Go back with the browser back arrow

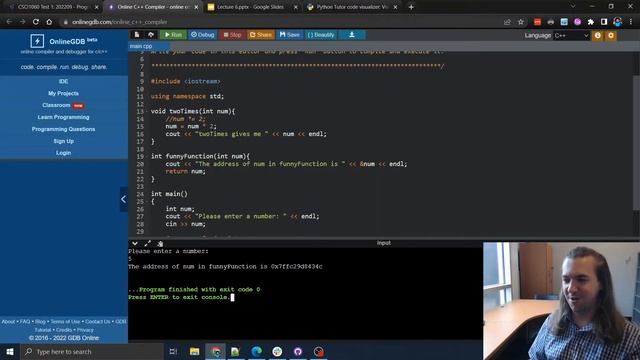tap(9, 22)
